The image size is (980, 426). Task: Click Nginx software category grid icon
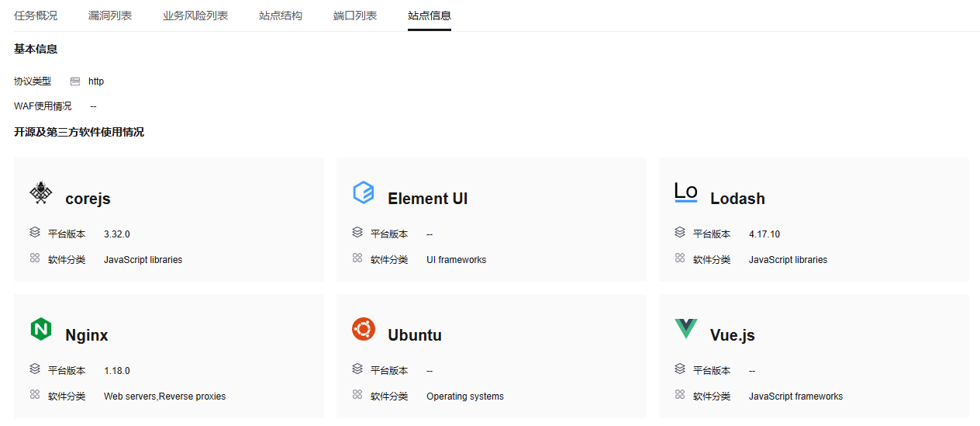[35, 394]
